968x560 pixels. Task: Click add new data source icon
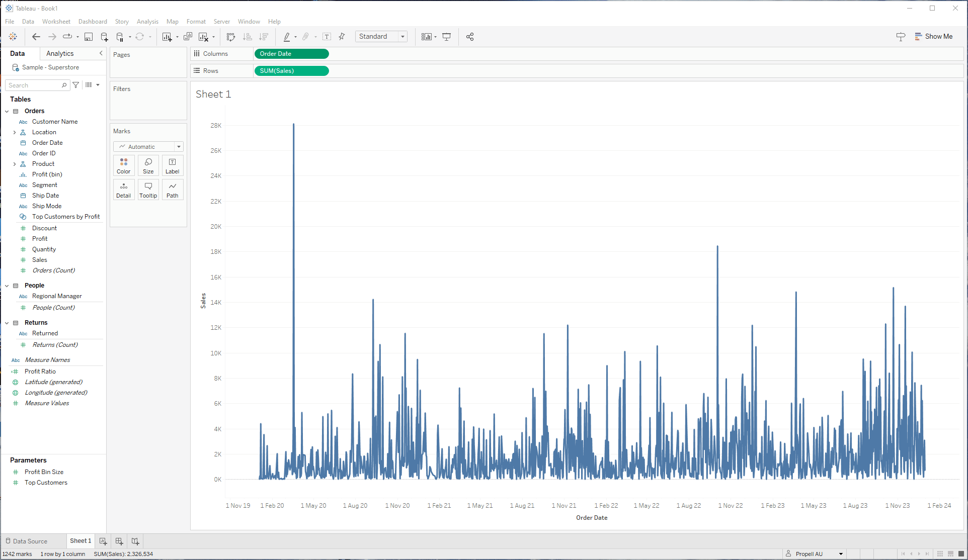click(x=104, y=37)
